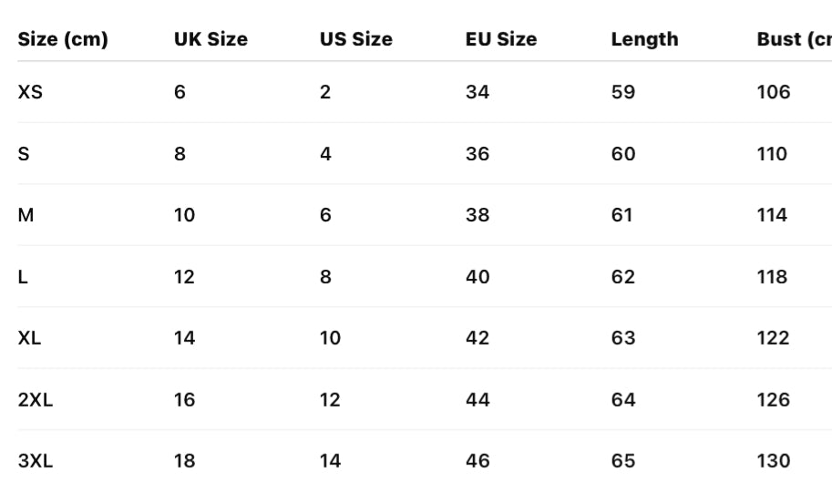The width and height of the screenshot is (832, 504).
Task: Select bust value 106
Action: coord(774,92)
